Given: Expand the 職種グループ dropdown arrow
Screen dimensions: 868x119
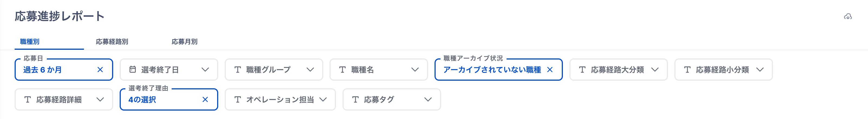Looking at the screenshot, I should [310, 70].
